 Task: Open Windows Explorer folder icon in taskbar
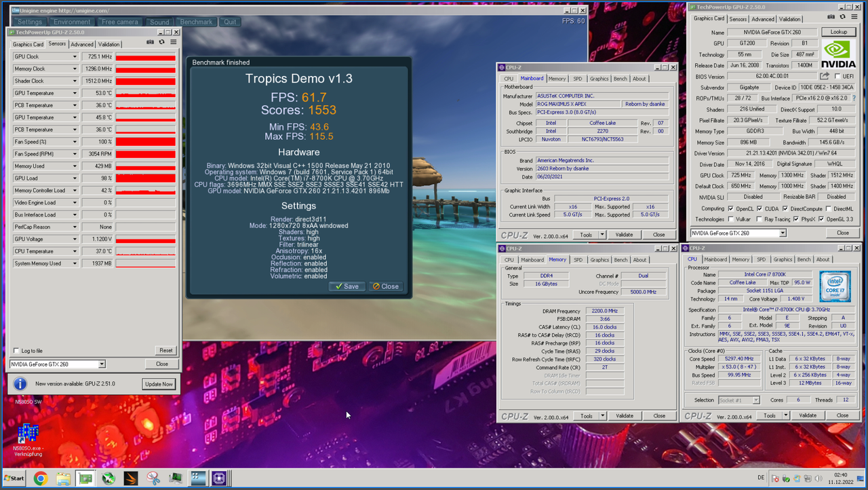[x=63, y=478]
